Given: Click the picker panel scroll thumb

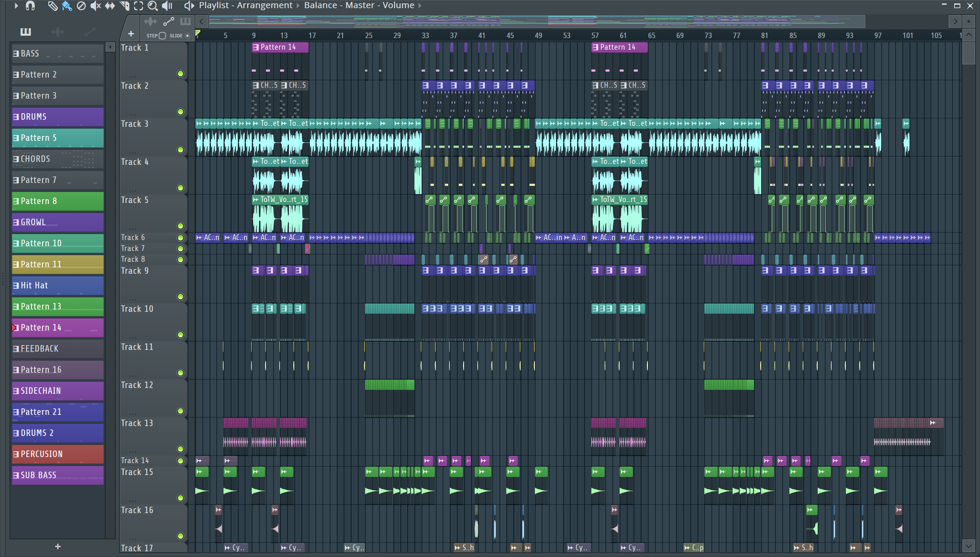Looking at the screenshot, I should 110,47.
